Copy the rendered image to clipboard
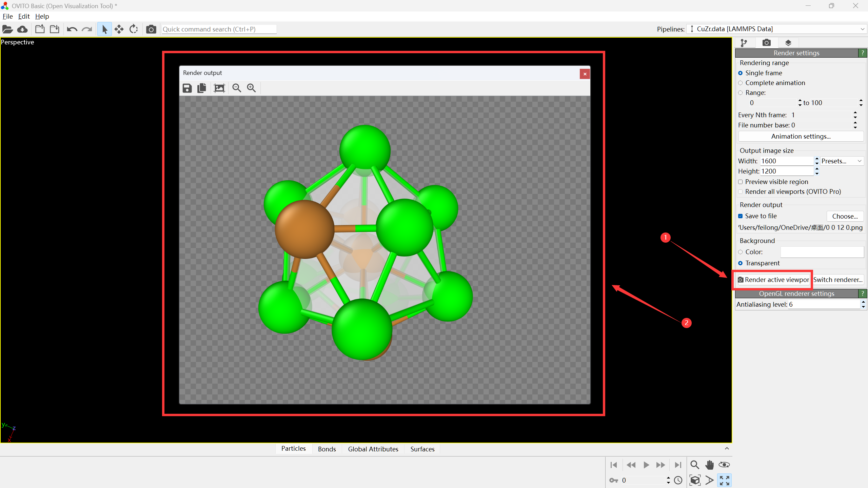Screen dimensions: 868x488 (202, 88)
